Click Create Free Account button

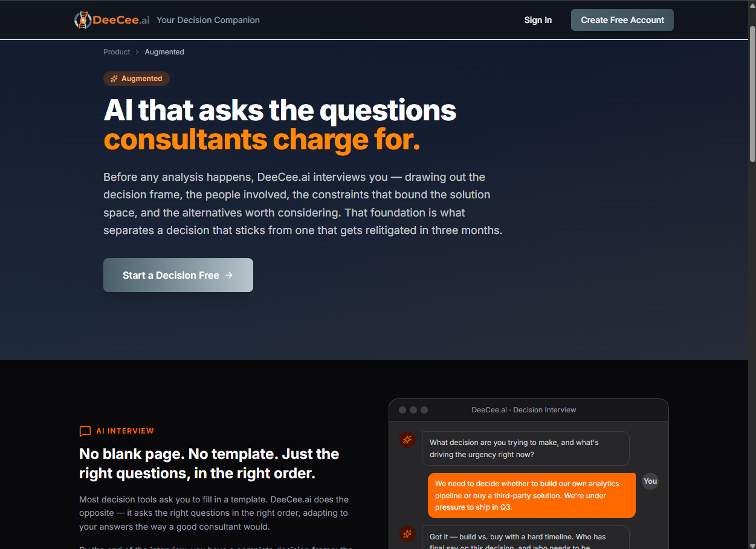[x=622, y=20]
